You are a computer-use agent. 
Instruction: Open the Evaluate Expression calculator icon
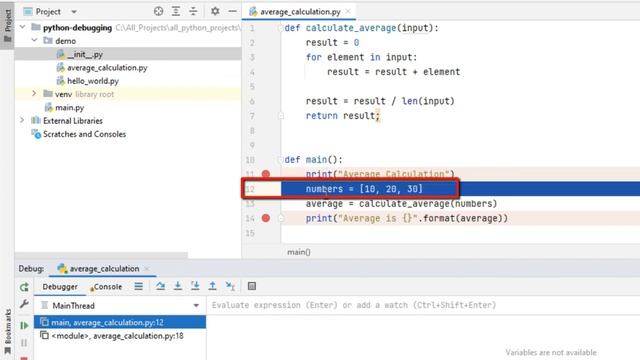click(252, 286)
